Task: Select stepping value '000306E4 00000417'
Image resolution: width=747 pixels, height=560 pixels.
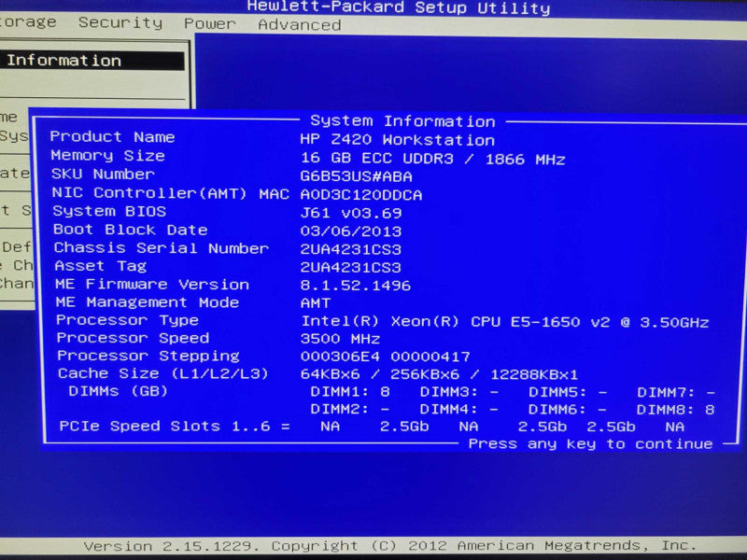Action: pyautogui.click(x=386, y=357)
